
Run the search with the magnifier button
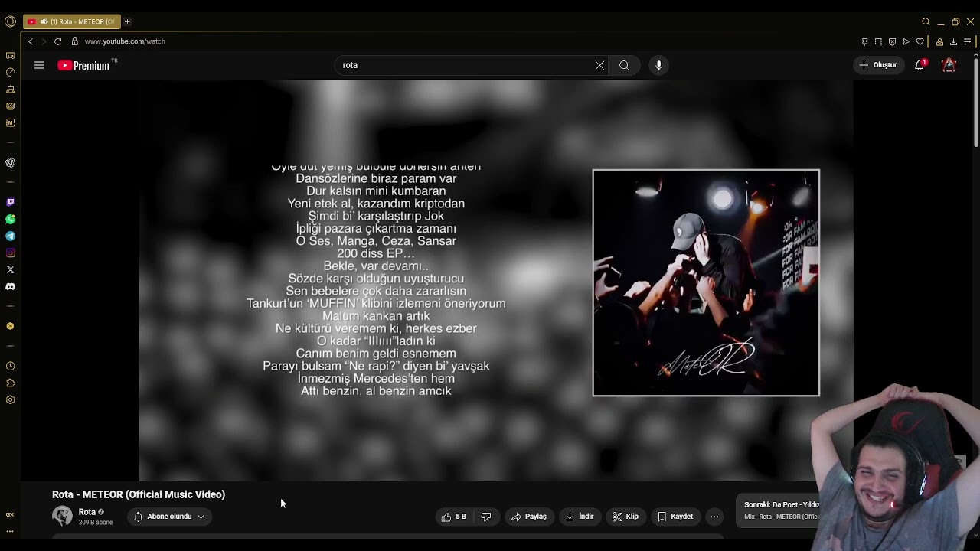624,65
